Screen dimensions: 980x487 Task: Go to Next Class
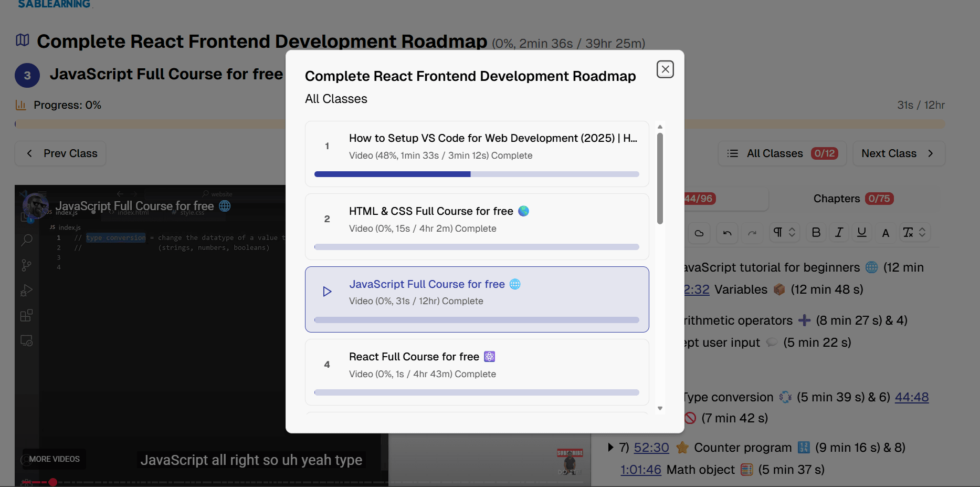pos(898,153)
